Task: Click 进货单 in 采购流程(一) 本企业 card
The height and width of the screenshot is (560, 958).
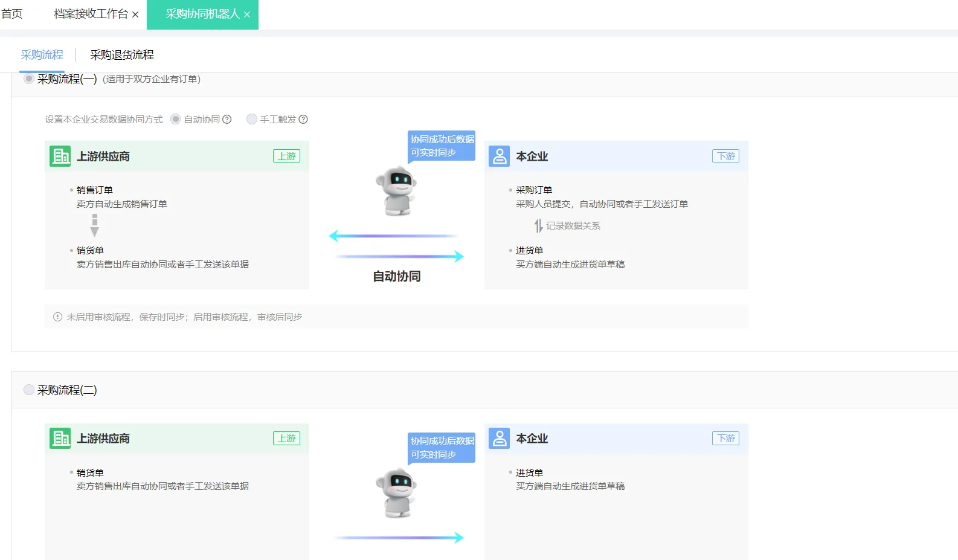Action: [x=529, y=250]
